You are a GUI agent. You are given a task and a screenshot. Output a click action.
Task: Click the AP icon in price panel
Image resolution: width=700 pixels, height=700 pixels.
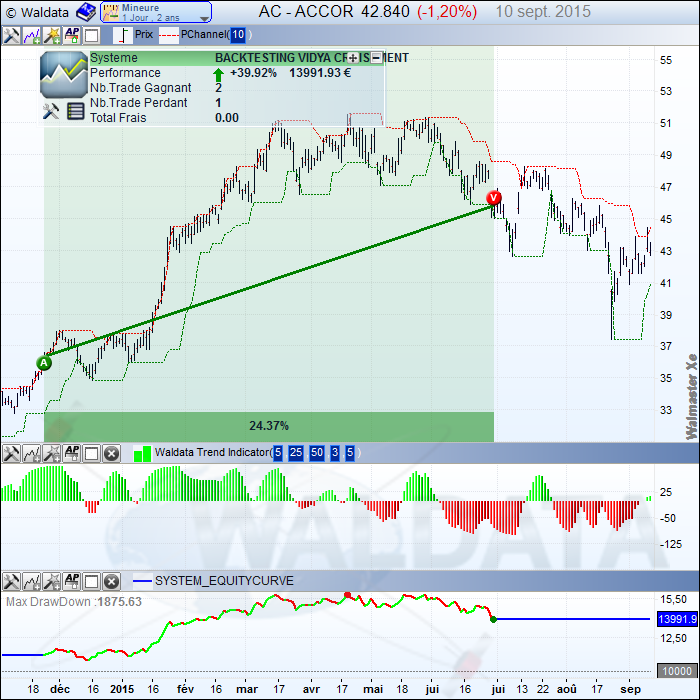pos(72,36)
